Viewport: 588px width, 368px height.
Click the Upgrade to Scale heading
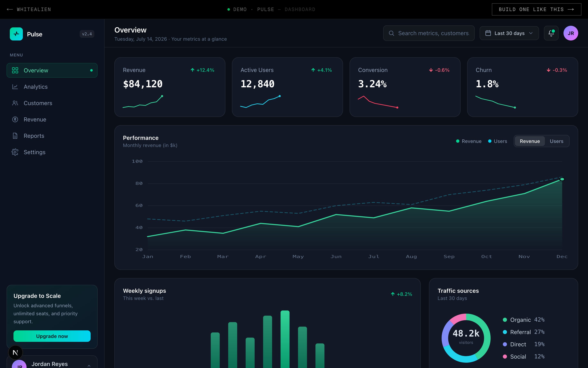(x=37, y=296)
